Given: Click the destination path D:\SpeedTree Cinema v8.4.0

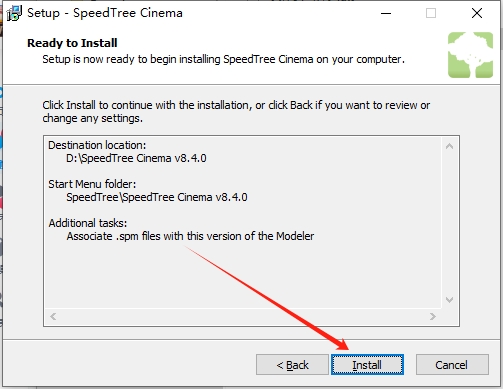Looking at the screenshot, I should [x=136, y=158].
